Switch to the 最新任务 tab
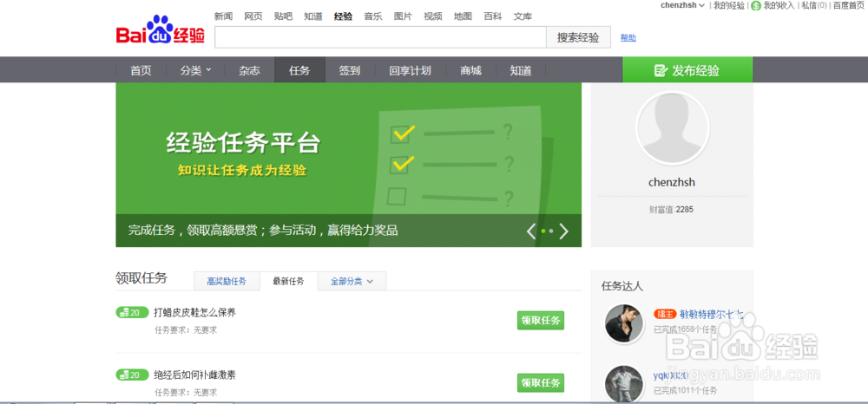The height and width of the screenshot is (404, 868). pyautogui.click(x=288, y=281)
